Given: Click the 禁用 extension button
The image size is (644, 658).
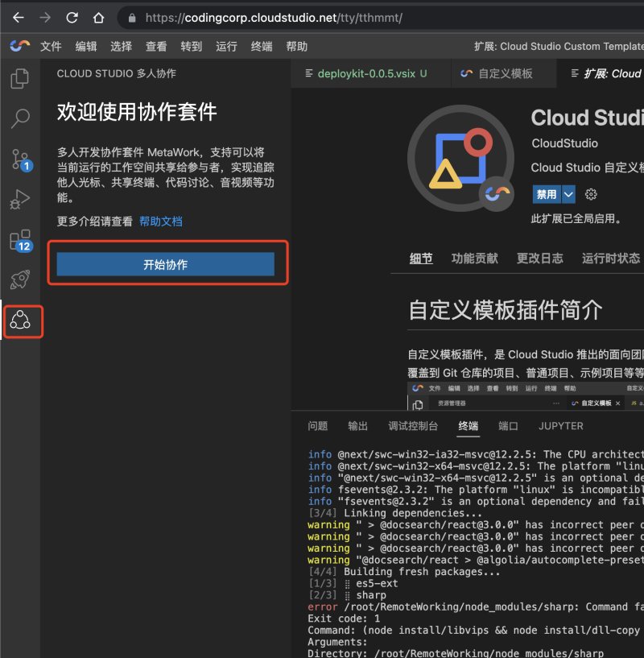Looking at the screenshot, I should 547,194.
